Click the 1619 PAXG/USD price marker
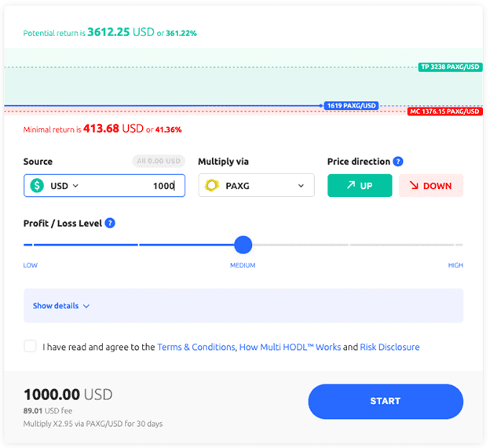 (x=351, y=105)
